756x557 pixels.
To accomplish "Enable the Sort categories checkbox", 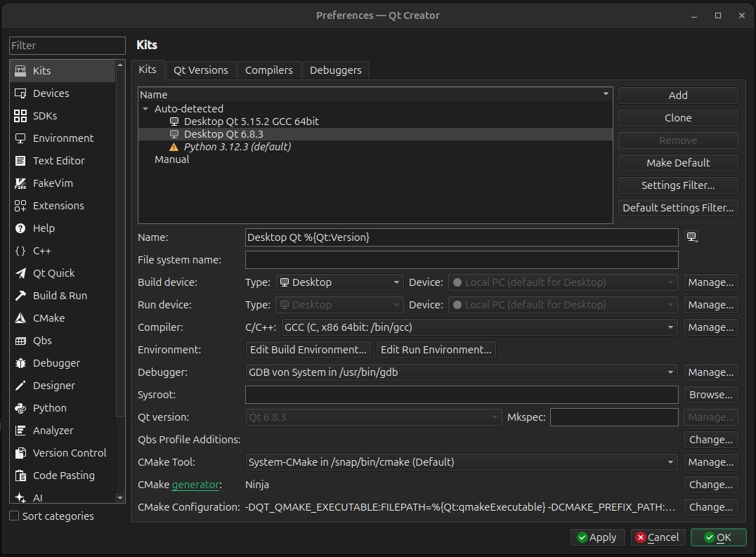I will 14,516.
